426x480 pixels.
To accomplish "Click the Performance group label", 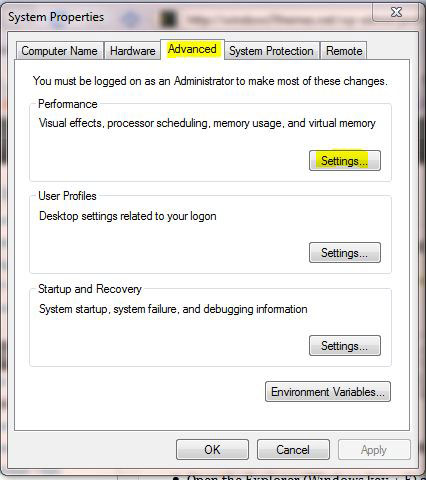I will coord(68,104).
